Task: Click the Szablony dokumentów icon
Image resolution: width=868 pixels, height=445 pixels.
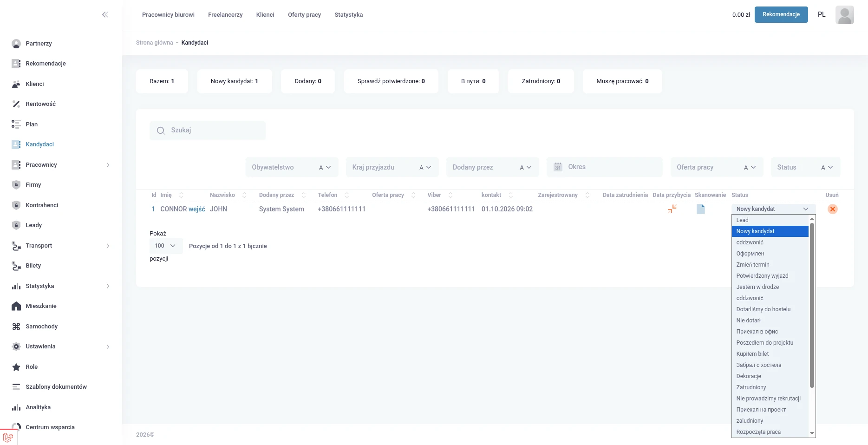Action: point(16,387)
